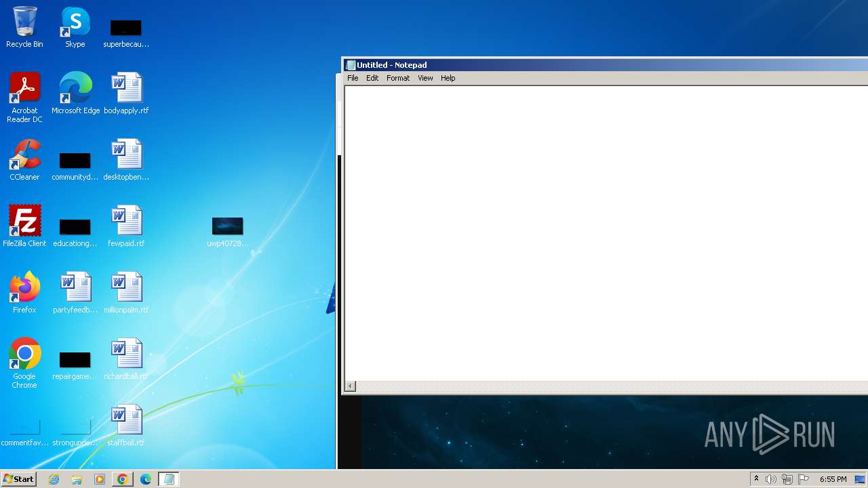Launch Skype from the desktop

pos(75,27)
